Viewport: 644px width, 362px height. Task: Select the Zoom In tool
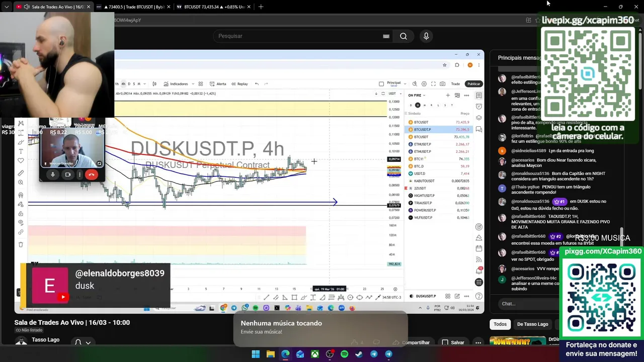click(x=21, y=183)
